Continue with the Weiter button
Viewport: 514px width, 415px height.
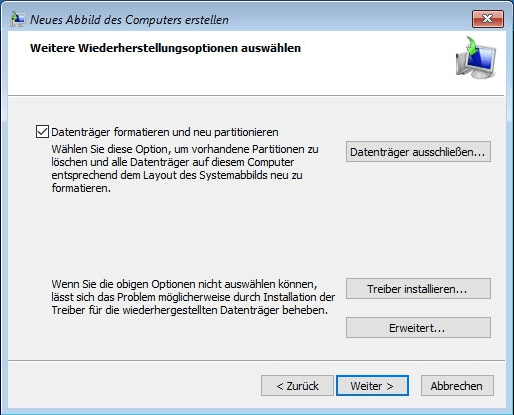pyautogui.click(x=372, y=386)
